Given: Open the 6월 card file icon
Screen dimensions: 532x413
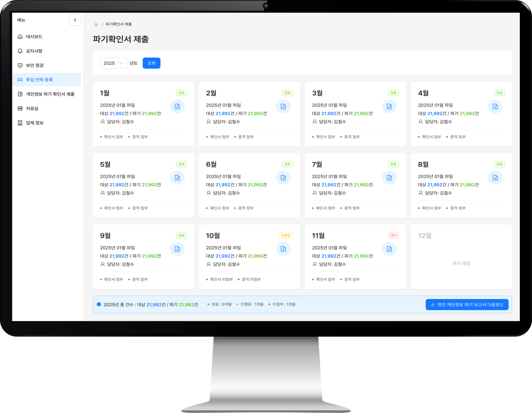Looking at the screenshot, I should (x=283, y=178).
